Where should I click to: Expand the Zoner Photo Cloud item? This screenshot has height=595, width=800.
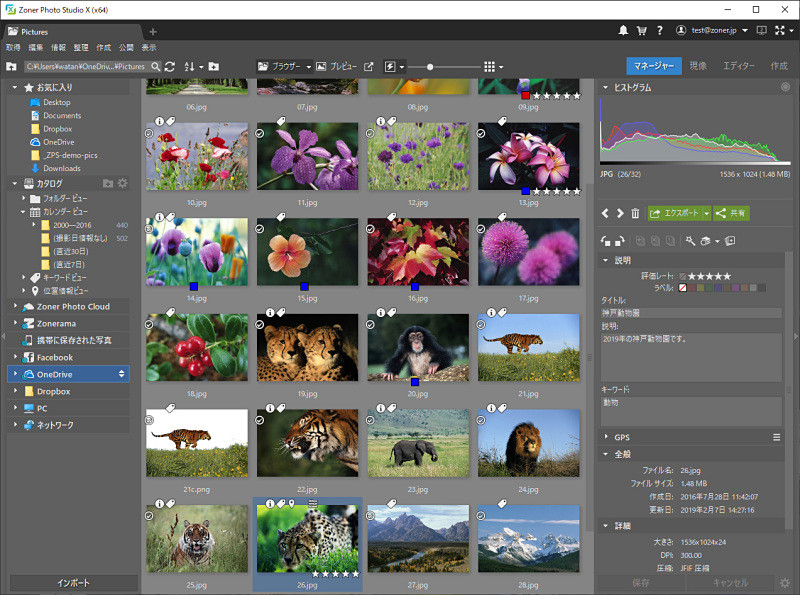(x=15, y=307)
